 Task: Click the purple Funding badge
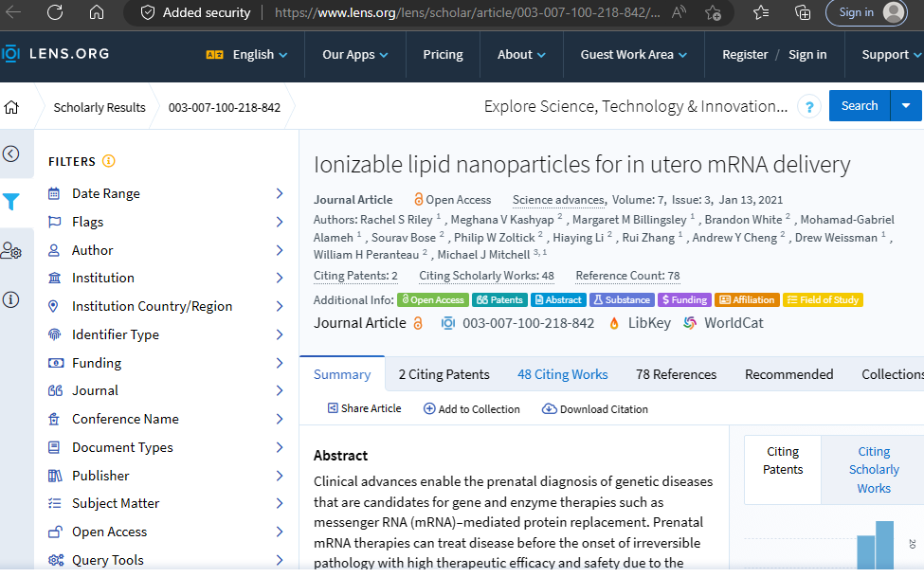click(684, 300)
